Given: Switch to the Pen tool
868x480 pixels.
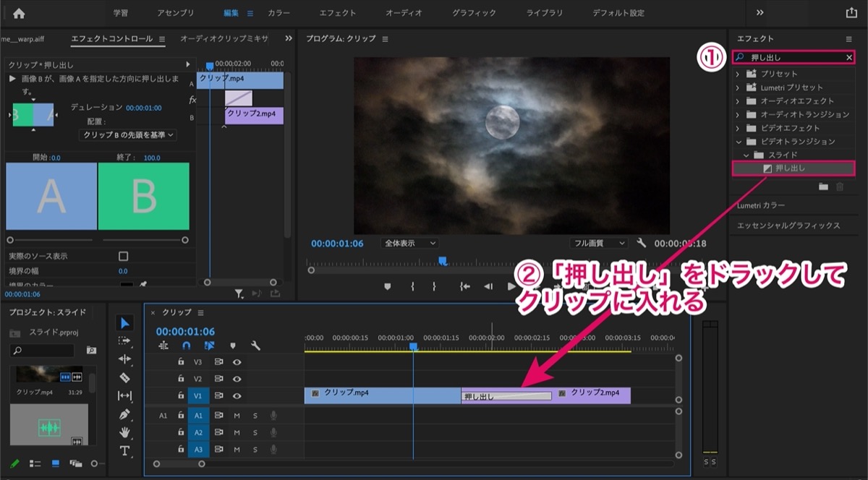Looking at the screenshot, I should (x=125, y=414).
